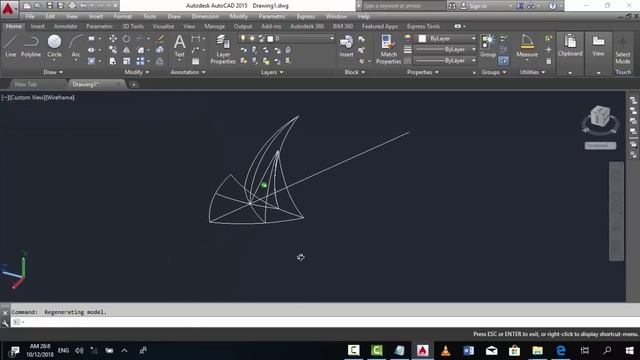
Task: Click the Table icon in Annotation
Action: (196, 61)
